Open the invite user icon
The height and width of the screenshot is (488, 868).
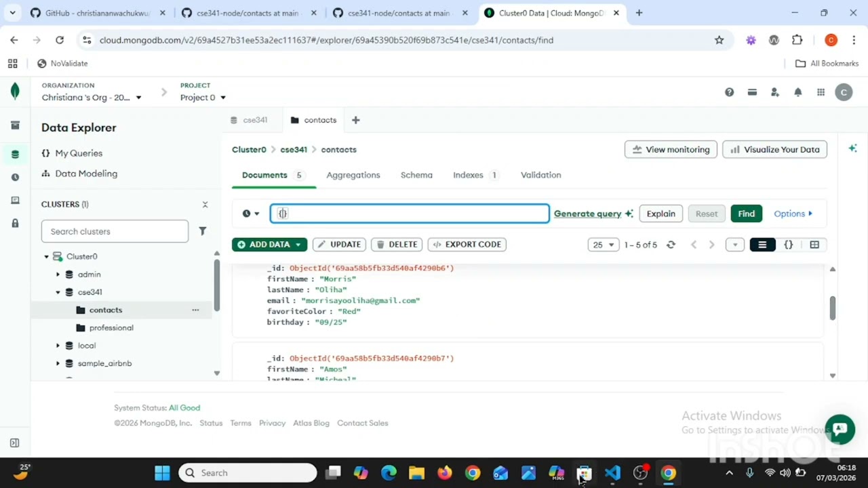775,93
